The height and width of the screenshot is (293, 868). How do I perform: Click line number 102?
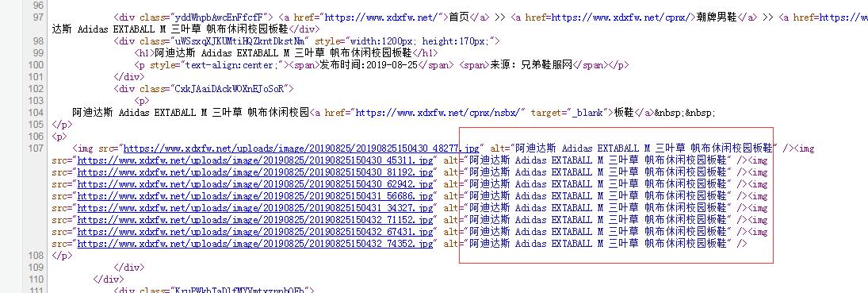(x=36, y=89)
